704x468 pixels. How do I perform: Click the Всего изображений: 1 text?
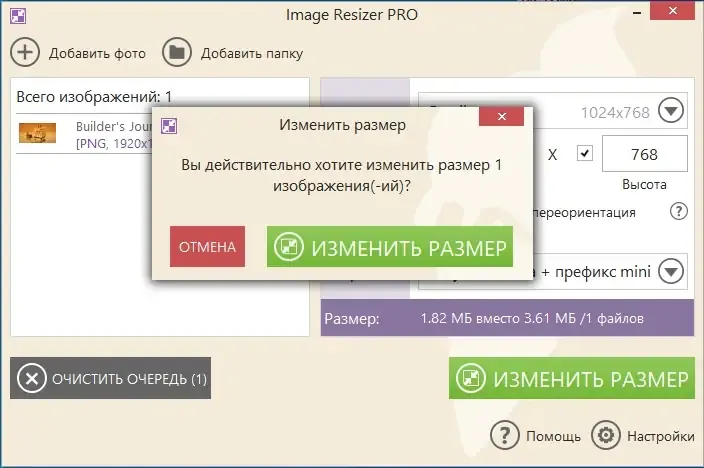(94, 97)
